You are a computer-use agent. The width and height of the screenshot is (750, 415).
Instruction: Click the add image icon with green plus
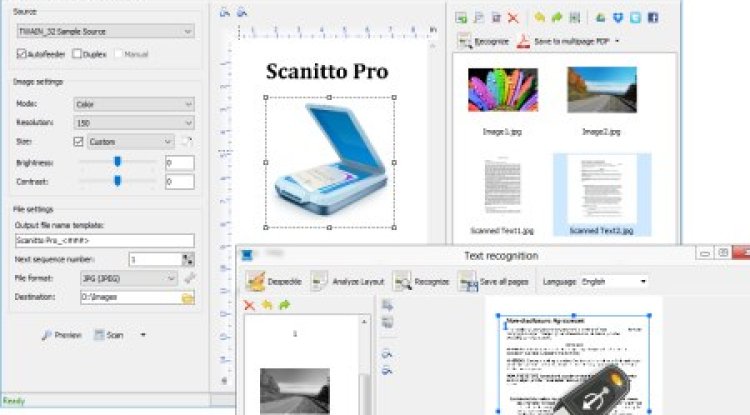pyautogui.click(x=461, y=18)
